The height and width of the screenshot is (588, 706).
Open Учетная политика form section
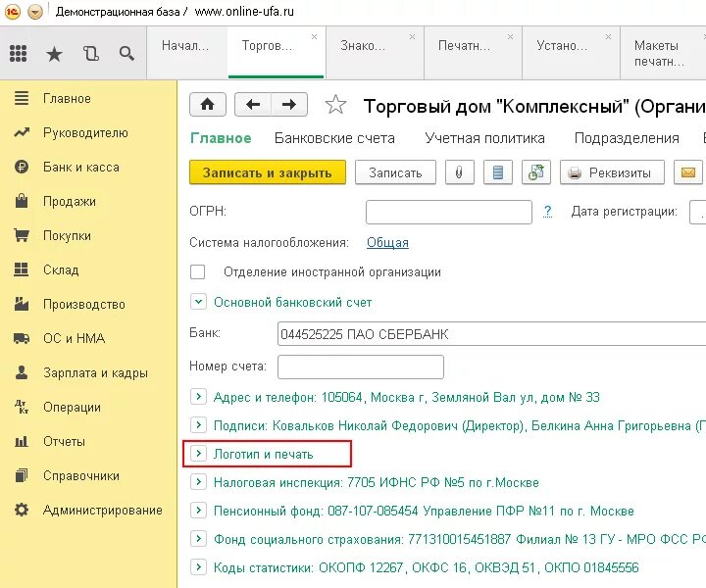point(485,138)
